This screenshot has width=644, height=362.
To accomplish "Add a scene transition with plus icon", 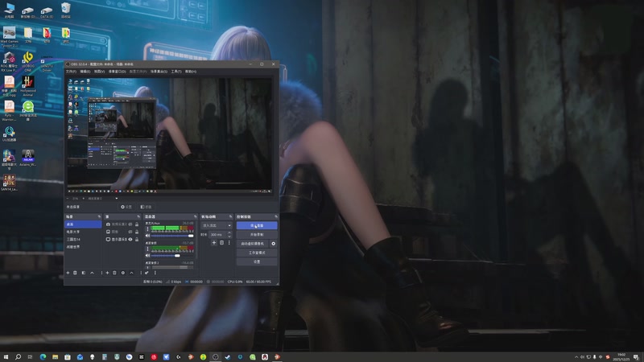I will coord(214,243).
